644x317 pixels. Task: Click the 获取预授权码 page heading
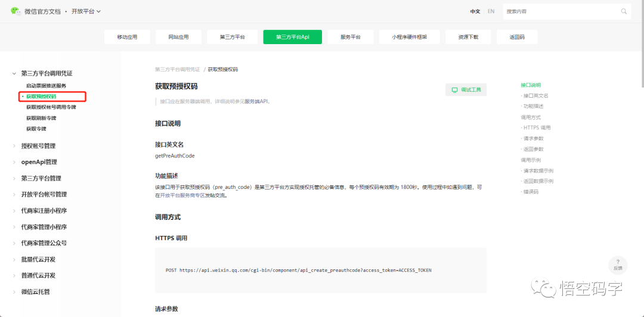[x=176, y=86]
